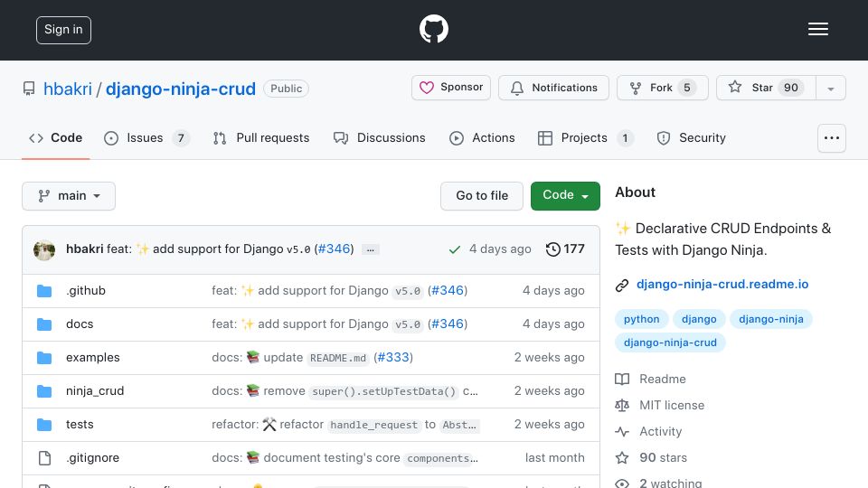Screen dimensions: 868x488
Task: Click the examples folder icon
Action: (44, 358)
